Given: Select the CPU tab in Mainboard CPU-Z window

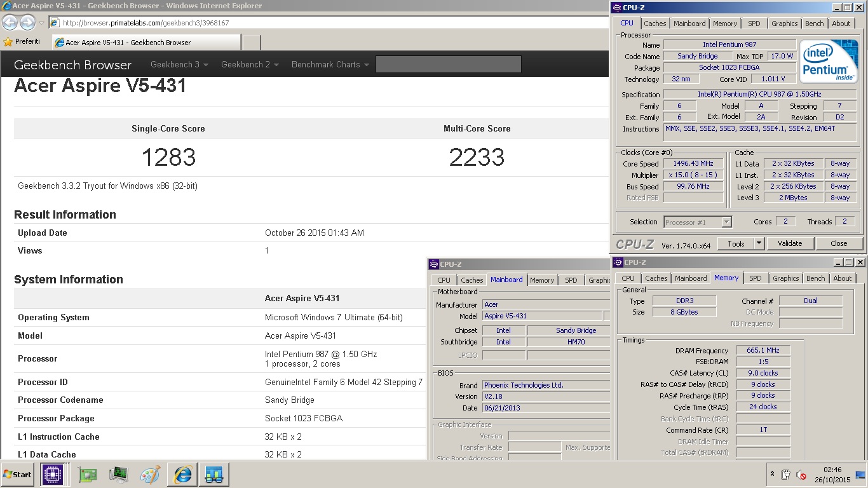Looking at the screenshot, I should click(444, 280).
